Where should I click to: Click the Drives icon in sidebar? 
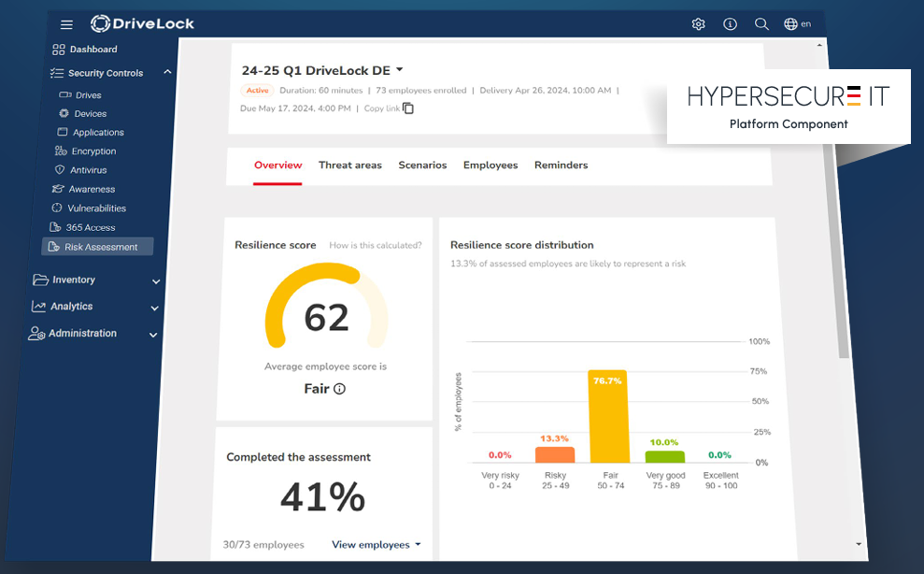click(x=65, y=94)
